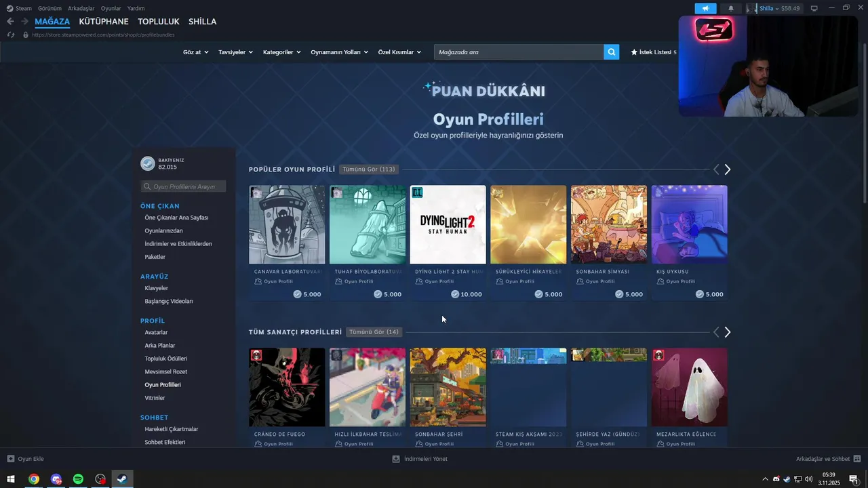This screenshot has height=488, width=868.
Task: Select the Kış Uykusu profile thumbnail
Action: (x=689, y=225)
